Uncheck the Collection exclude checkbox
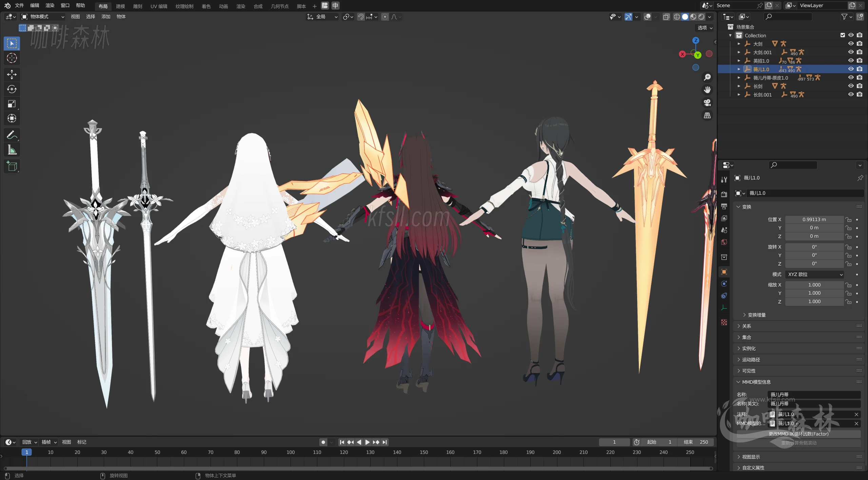This screenshot has height=480, width=868. point(843,35)
